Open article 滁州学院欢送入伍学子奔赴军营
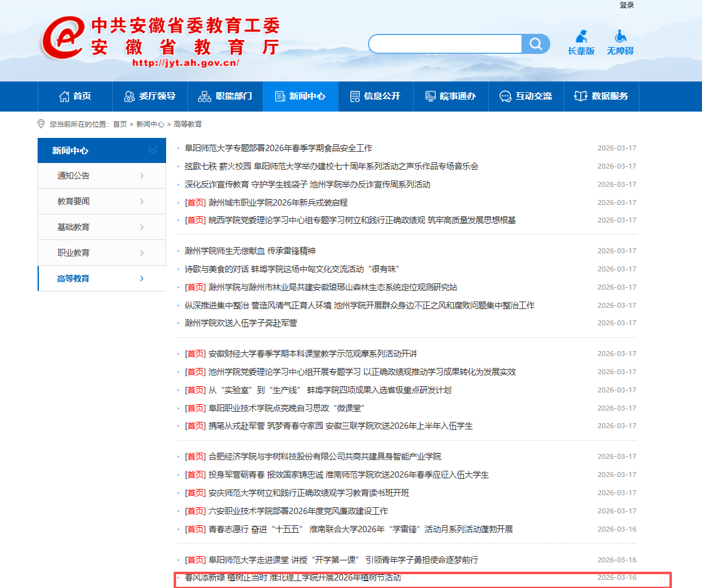702x588 pixels. 241,323
